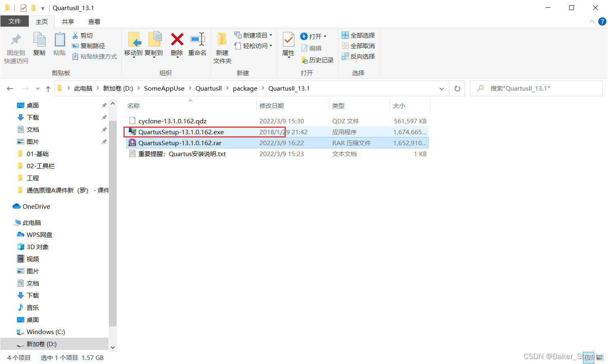Image resolution: width=608 pixels, height=364 pixels.
Task: Open 工程 folder in sidebar
Action: coord(33,178)
